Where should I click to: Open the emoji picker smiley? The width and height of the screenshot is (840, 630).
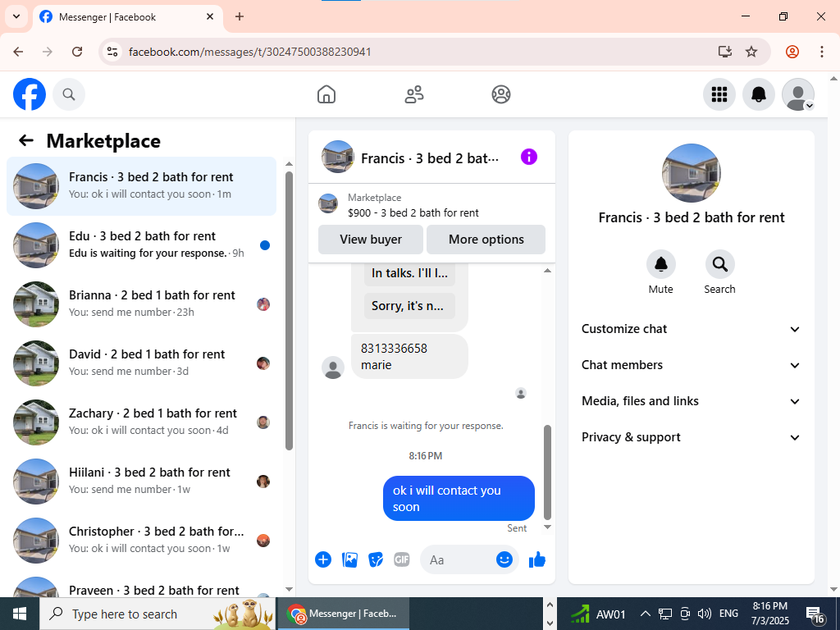pos(504,559)
